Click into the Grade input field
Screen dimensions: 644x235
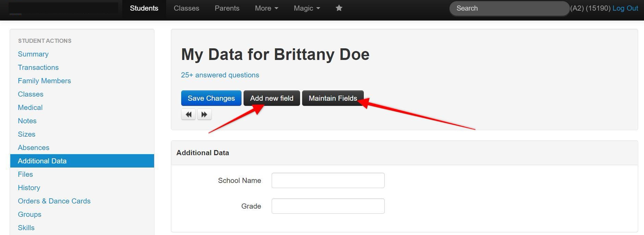coord(328,206)
